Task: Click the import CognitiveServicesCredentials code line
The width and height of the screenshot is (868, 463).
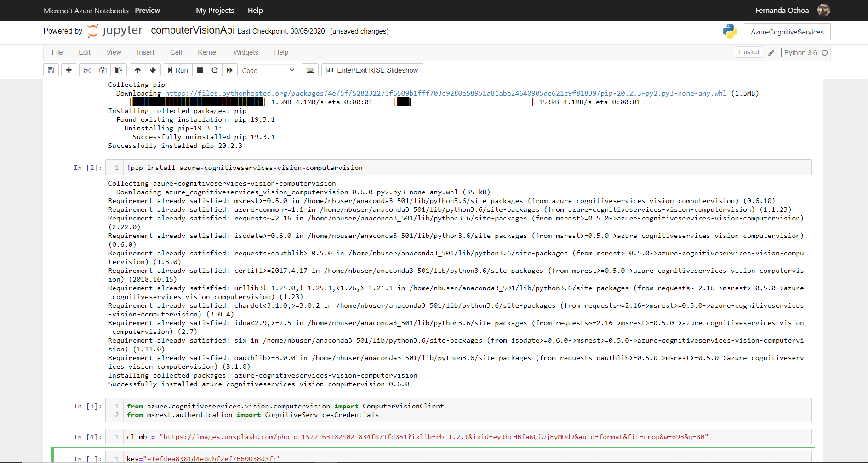Action: pos(253,415)
